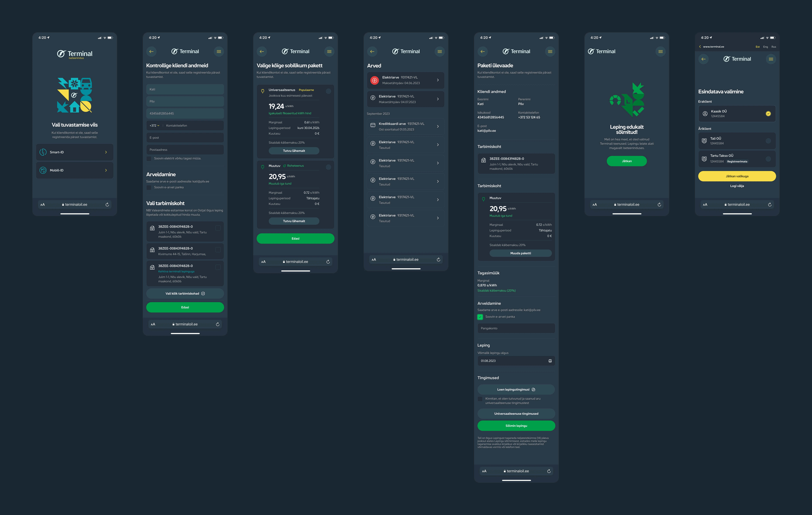Click the Pangakonto input field
The image size is (812, 515).
pyautogui.click(x=516, y=328)
